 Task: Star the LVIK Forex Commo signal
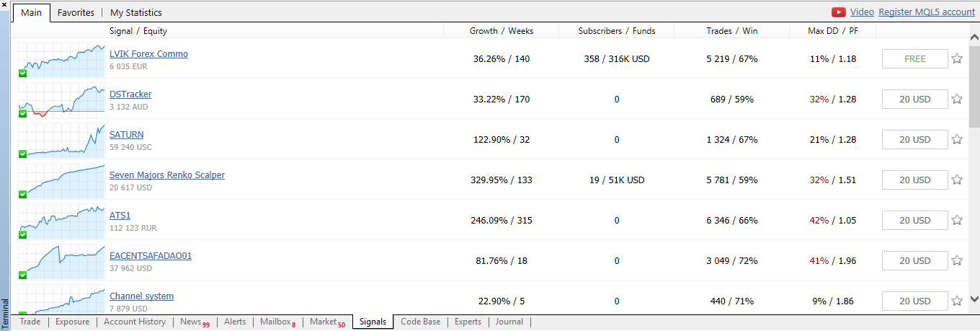tap(957, 59)
